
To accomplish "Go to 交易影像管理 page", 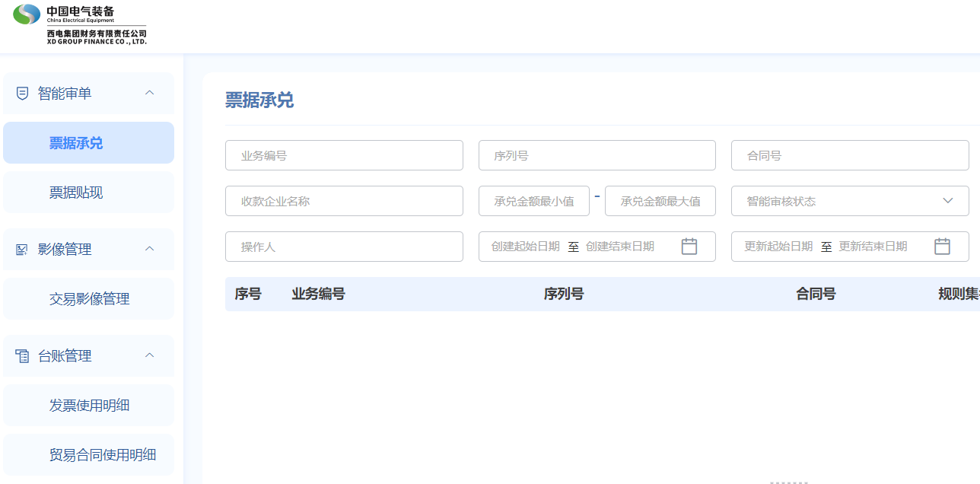I will click(x=89, y=299).
